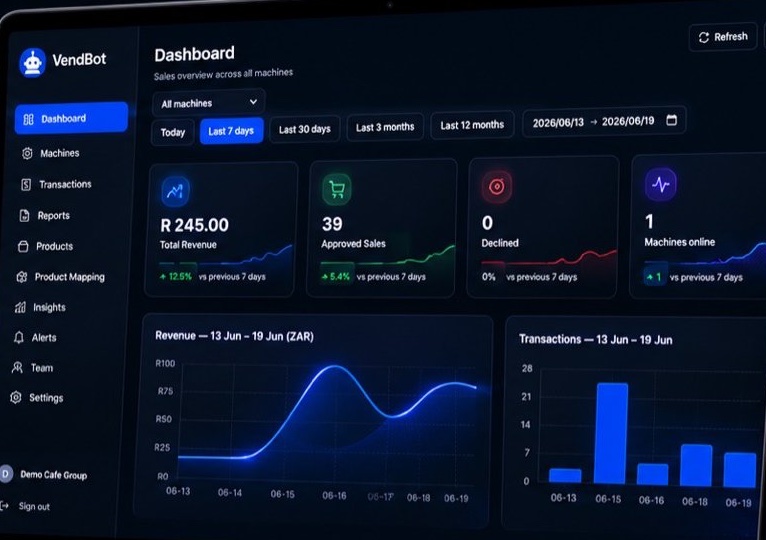Click the Sign out arrow icon

coord(5,506)
